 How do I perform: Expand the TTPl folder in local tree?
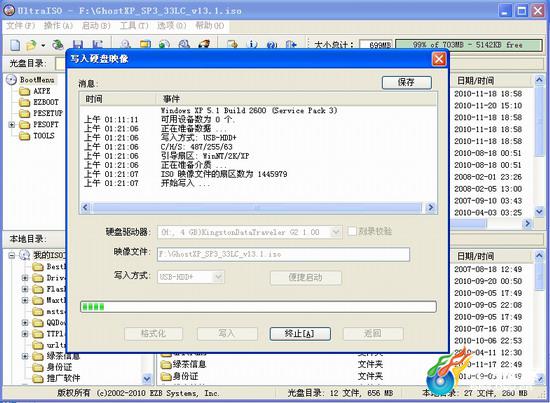pos(25,334)
